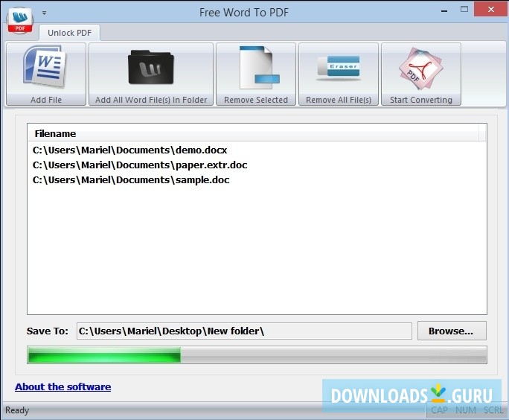The width and height of the screenshot is (509, 420).
Task: Maximize the Free Word To PDF window
Action: click(464, 10)
